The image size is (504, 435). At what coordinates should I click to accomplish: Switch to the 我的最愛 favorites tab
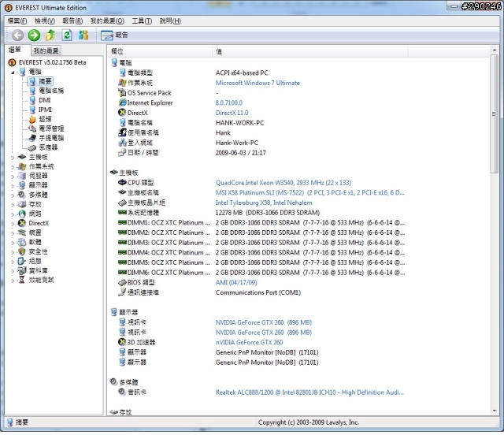pyautogui.click(x=46, y=50)
